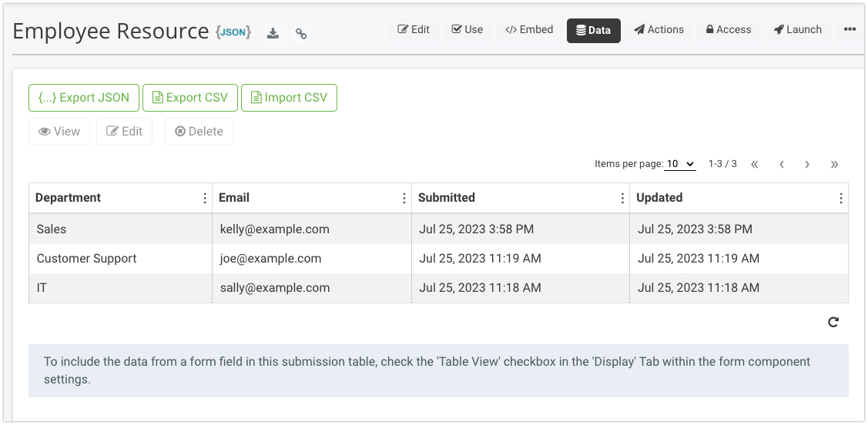Image resolution: width=868 pixels, height=425 pixels.
Task: Click the download icon next to title
Action: (x=273, y=34)
